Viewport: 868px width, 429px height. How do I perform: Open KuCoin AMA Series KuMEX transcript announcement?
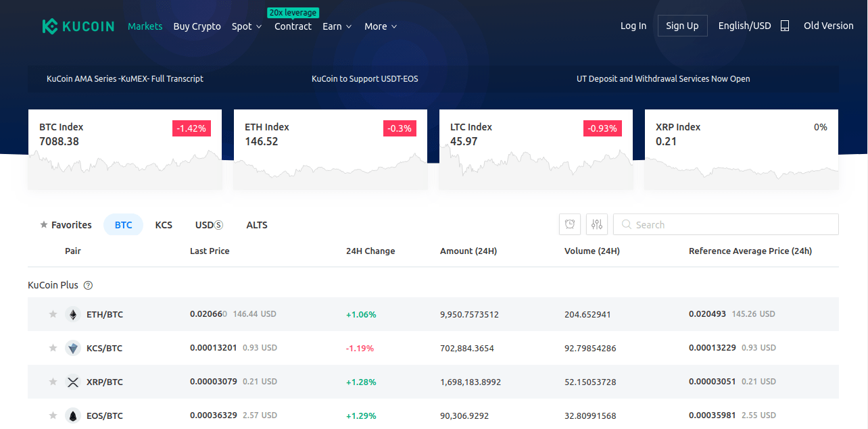pyautogui.click(x=125, y=78)
